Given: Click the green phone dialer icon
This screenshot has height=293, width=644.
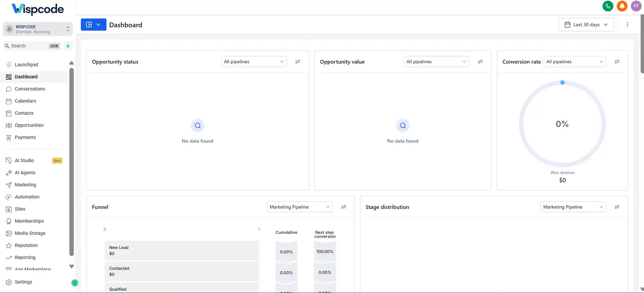Looking at the screenshot, I should [608, 6].
